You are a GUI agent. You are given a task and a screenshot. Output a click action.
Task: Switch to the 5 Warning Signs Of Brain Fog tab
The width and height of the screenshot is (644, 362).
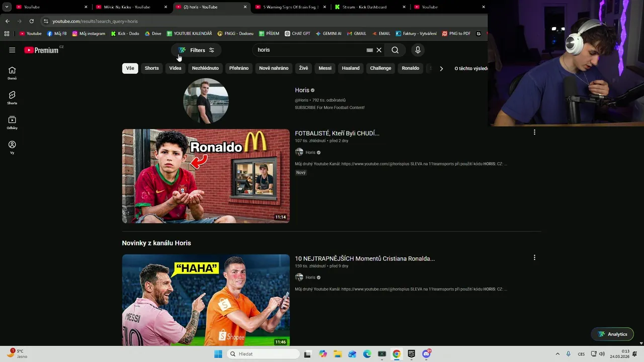click(291, 7)
